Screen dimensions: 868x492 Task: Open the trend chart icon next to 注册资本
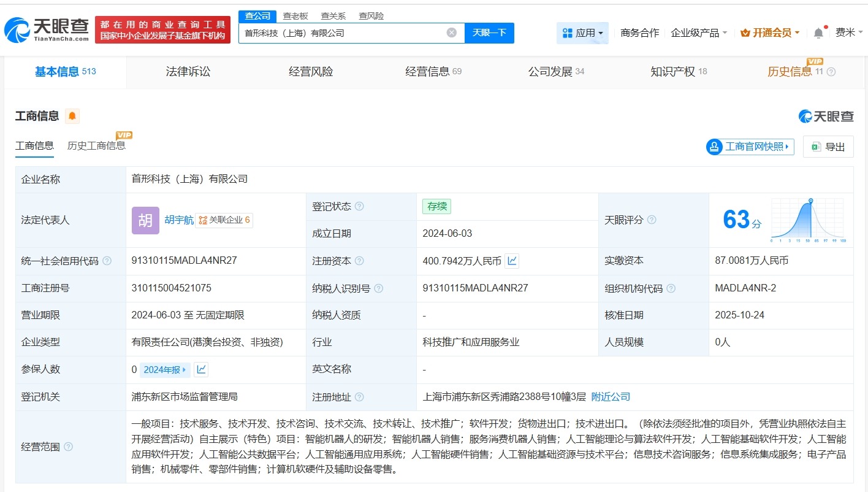512,261
